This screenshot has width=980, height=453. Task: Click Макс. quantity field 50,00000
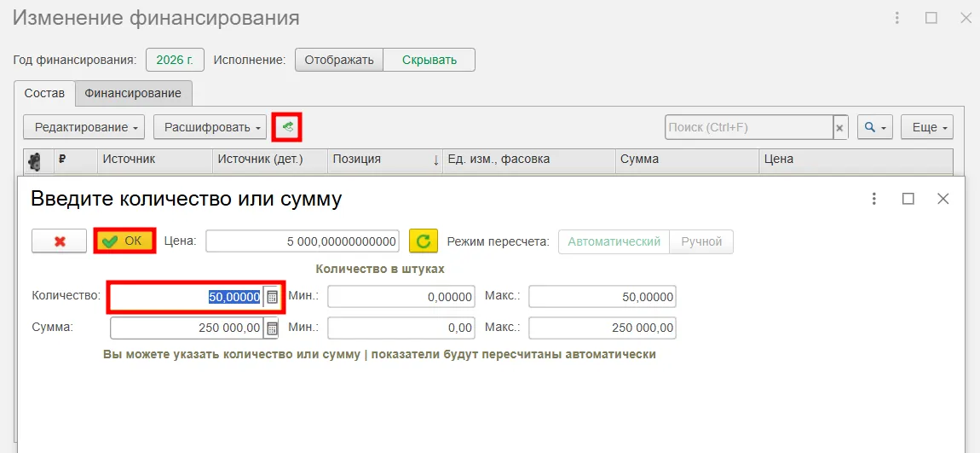click(602, 297)
